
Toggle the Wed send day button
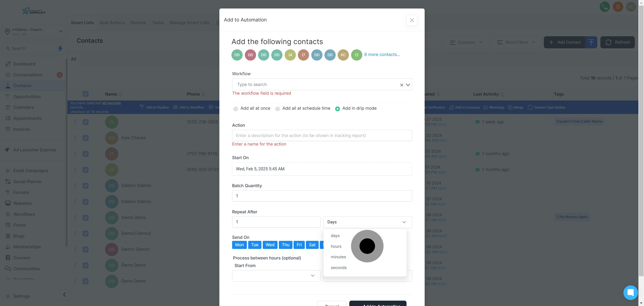pyautogui.click(x=270, y=245)
